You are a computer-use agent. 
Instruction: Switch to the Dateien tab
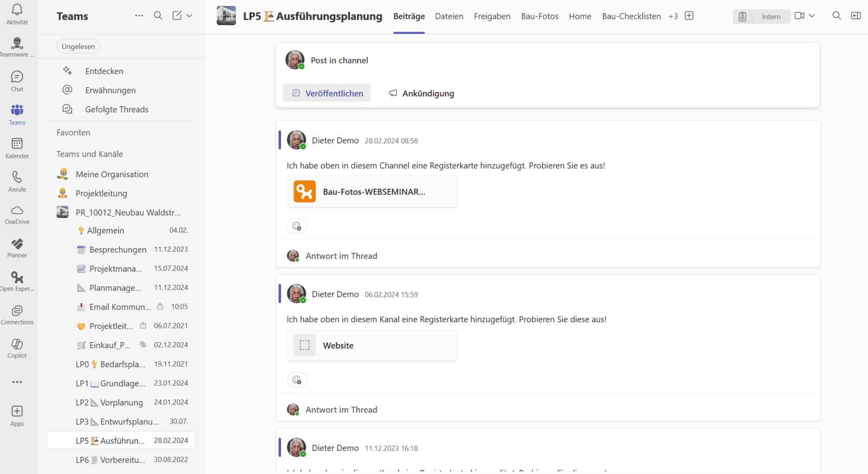(x=449, y=16)
